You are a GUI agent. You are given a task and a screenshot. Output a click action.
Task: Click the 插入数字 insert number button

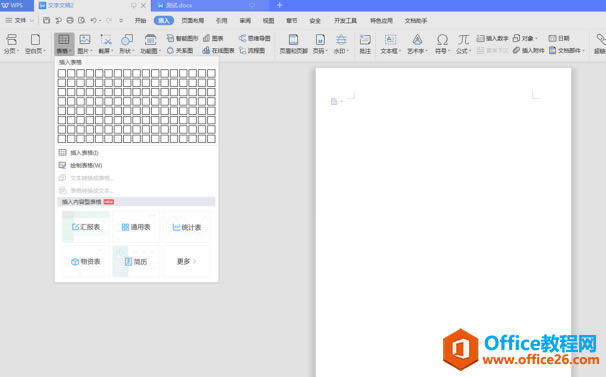(x=492, y=38)
